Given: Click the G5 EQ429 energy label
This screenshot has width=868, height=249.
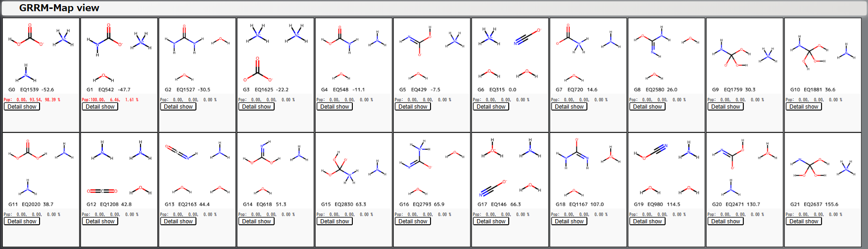Looking at the screenshot, I should pyautogui.click(x=419, y=90).
